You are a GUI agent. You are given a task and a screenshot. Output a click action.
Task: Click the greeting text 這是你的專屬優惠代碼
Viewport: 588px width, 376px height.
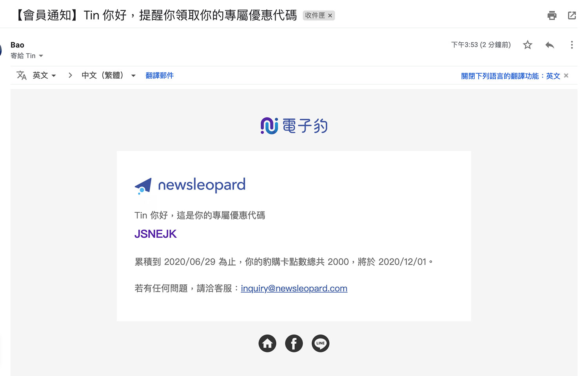[x=221, y=215]
